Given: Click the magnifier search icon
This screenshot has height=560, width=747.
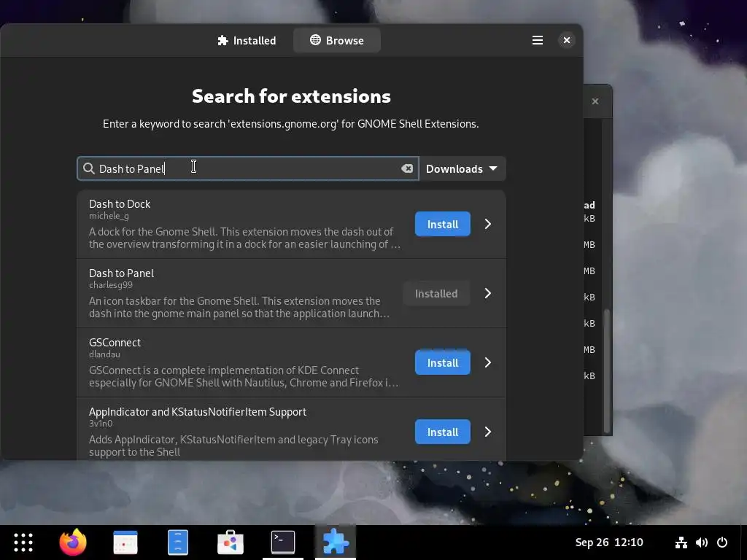Looking at the screenshot, I should click(88, 168).
